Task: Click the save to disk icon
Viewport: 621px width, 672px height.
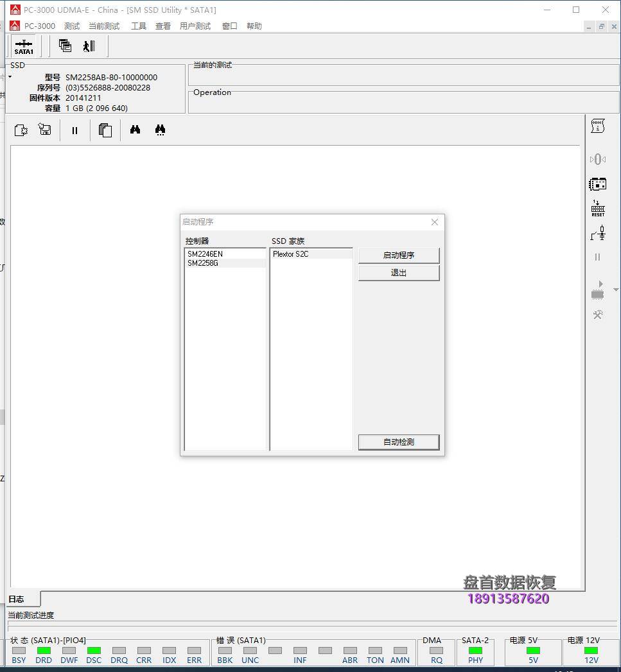Action: 44,130
